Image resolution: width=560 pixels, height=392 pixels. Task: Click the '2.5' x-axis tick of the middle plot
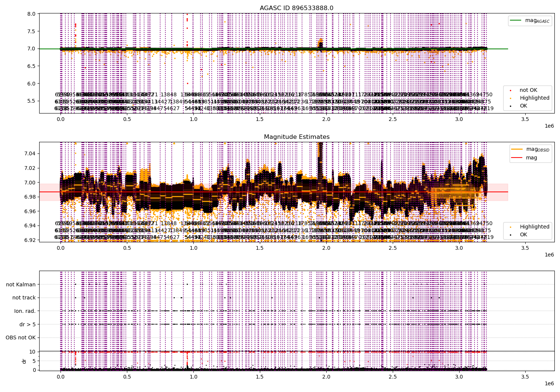pyautogui.click(x=392, y=248)
